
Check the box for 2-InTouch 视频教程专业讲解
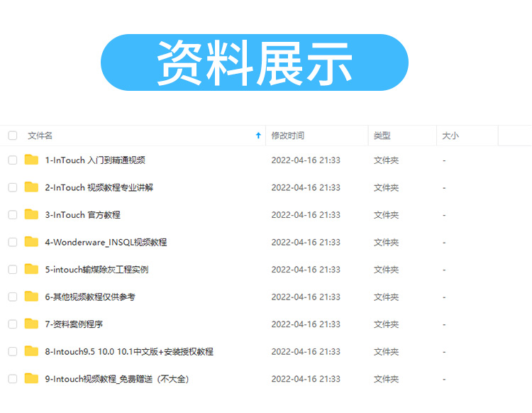tap(13, 187)
